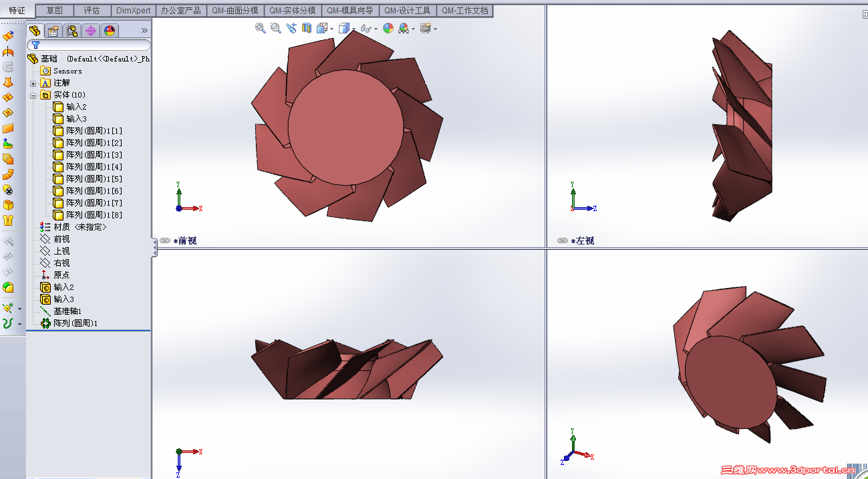Viewport: 868px width, 479px height.
Task: Click the Display Style box icon
Action: 343,28
